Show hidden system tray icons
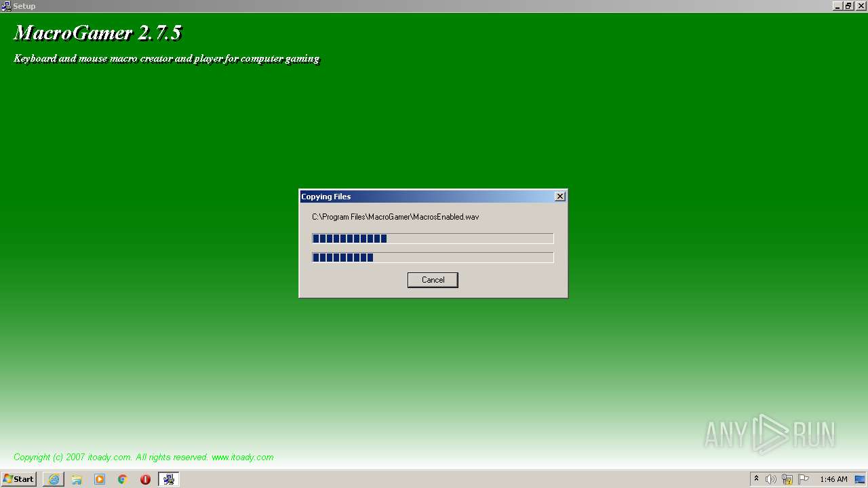868x488 pixels. click(756, 479)
